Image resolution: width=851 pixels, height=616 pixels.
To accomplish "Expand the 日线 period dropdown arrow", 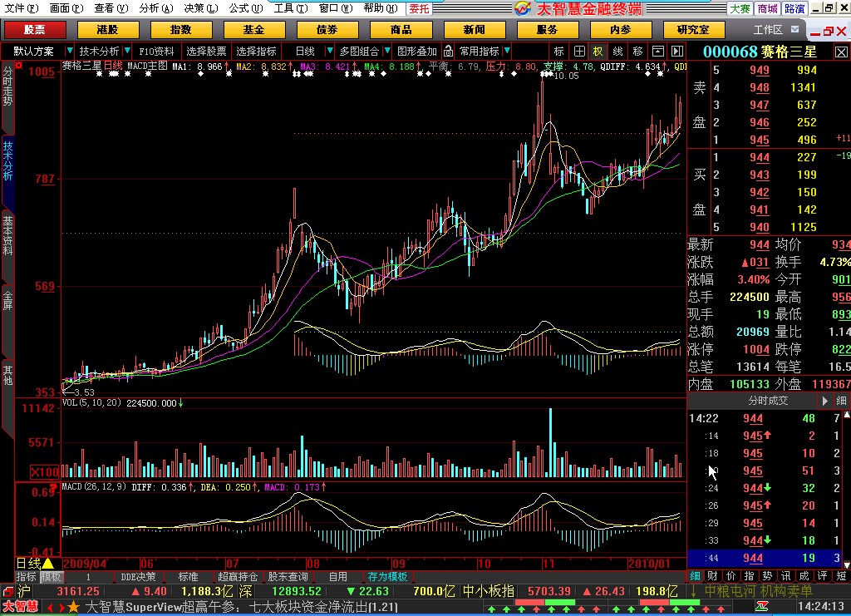I will coord(329,51).
